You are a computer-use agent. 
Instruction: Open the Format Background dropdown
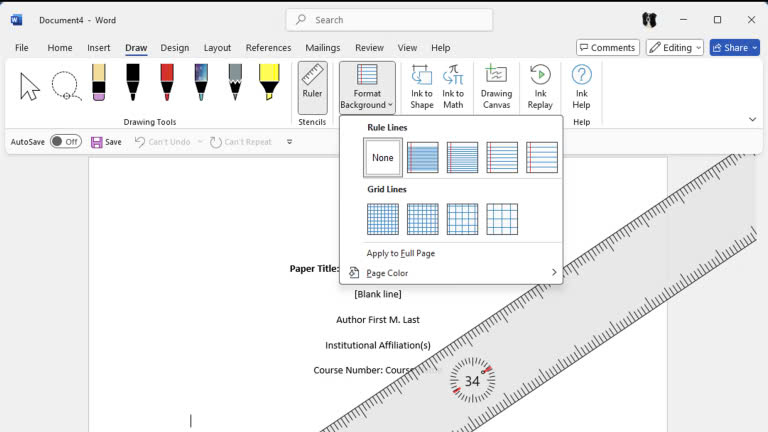[367, 87]
